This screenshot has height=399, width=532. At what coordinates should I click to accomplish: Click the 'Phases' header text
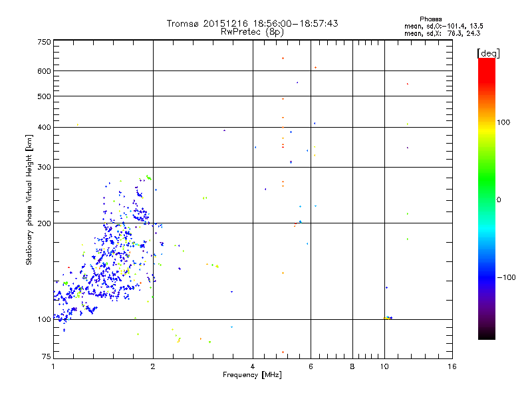click(x=430, y=19)
